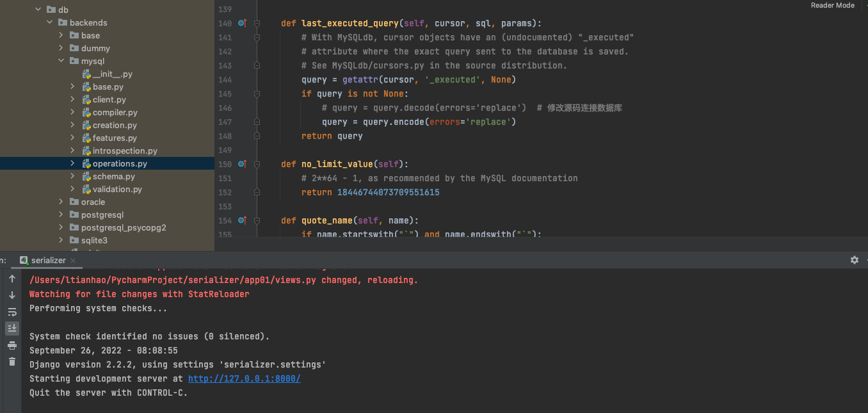
Task: Open the http://127.0.0.1:8000/ link
Action: coord(244,378)
